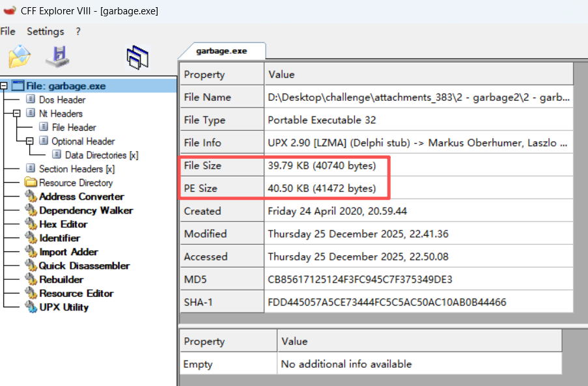Select the Portable Executable 32 value
Viewport: 588px width, 386px height.
(419, 120)
